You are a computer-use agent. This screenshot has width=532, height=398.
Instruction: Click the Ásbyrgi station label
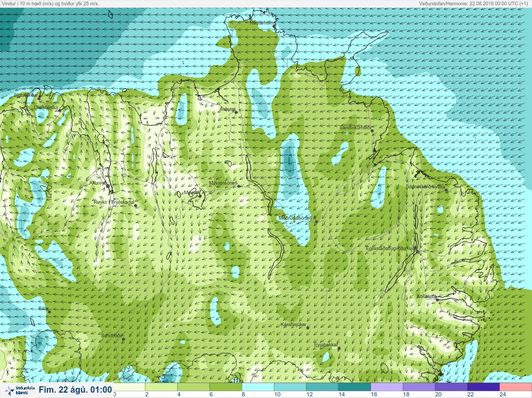[227, 109]
